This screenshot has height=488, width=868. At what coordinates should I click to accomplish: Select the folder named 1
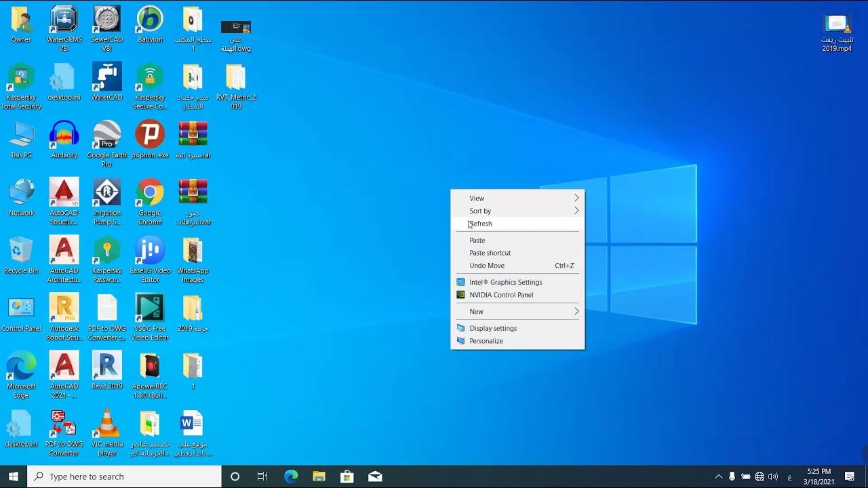coord(193,371)
